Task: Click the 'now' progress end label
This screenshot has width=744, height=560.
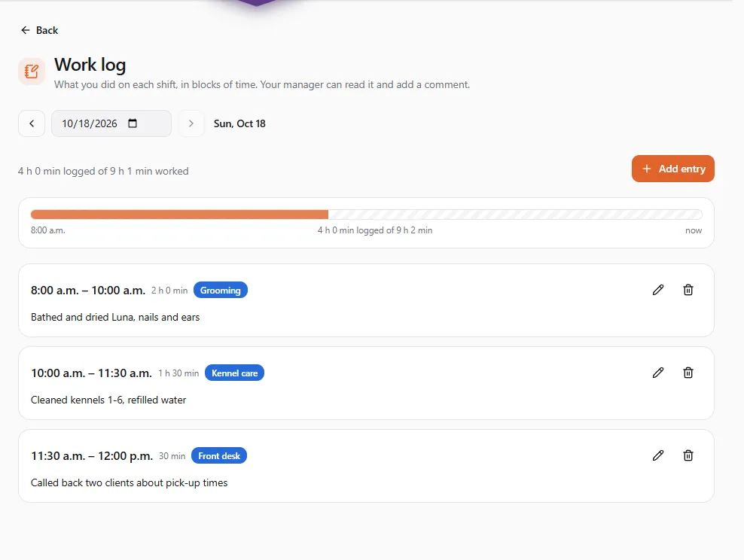Action: pos(694,230)
